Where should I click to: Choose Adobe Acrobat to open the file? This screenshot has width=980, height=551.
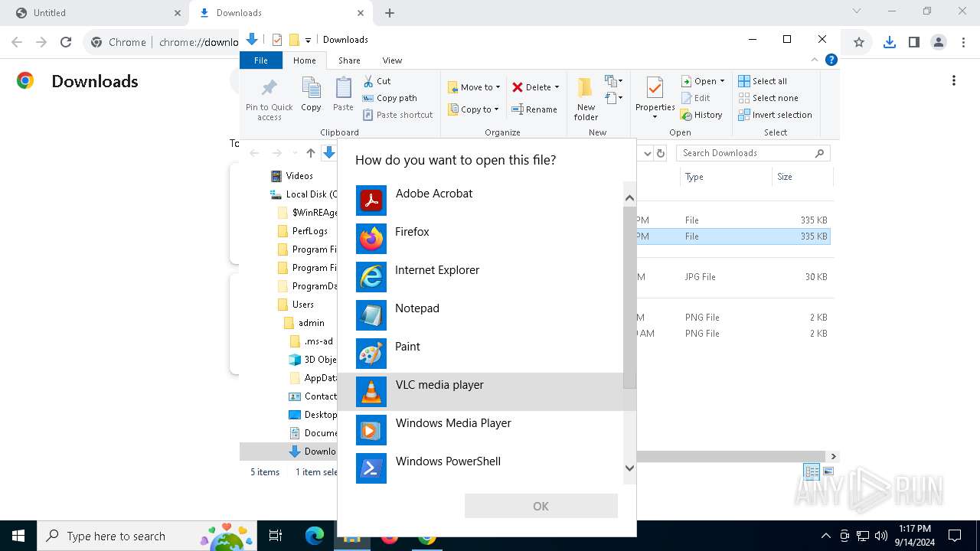480,201
